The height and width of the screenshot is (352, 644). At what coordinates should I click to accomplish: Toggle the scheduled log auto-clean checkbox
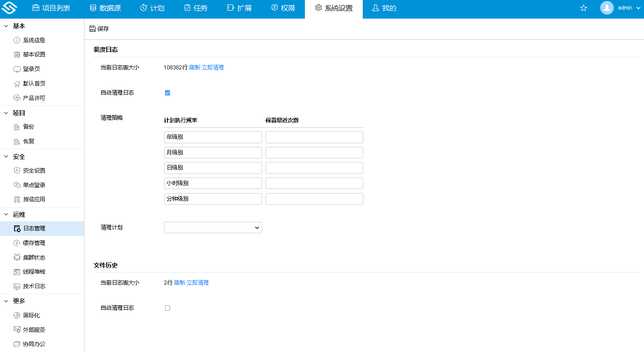[168, 93]
